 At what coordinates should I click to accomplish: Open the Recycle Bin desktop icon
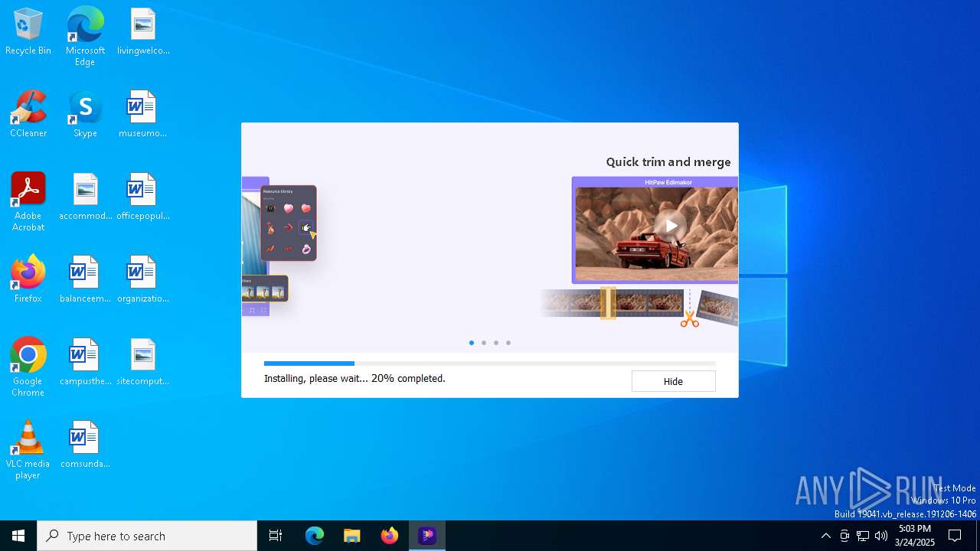coord(28,32)
